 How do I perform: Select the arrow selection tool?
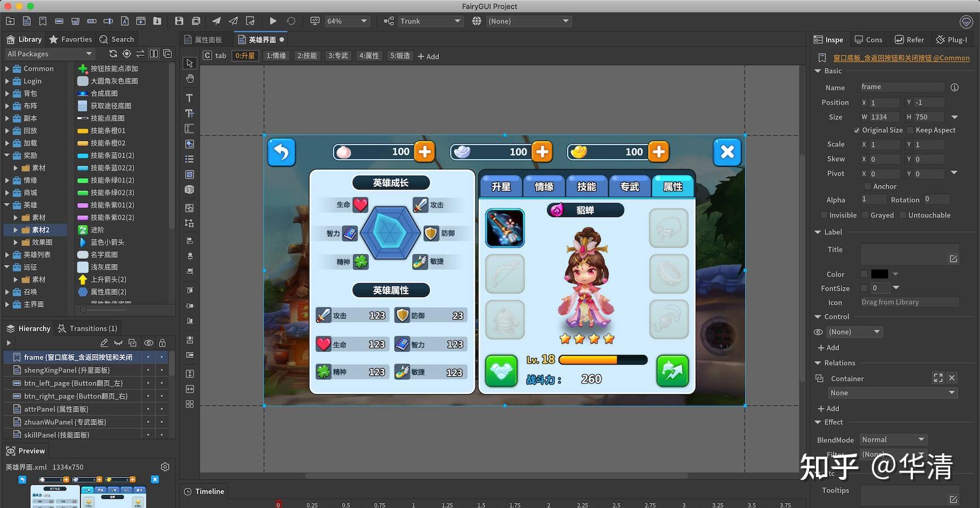pyautogui.click(x=189, y=64)
